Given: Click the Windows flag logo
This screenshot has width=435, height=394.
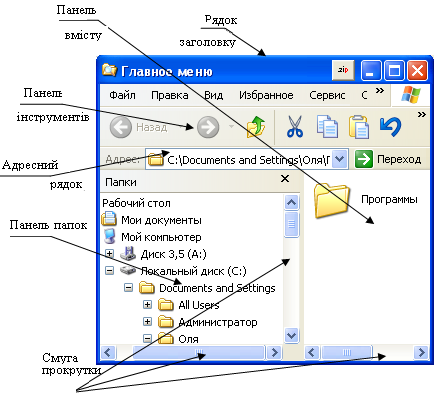Looking at the screenshot, I should (x=411, y=95).
